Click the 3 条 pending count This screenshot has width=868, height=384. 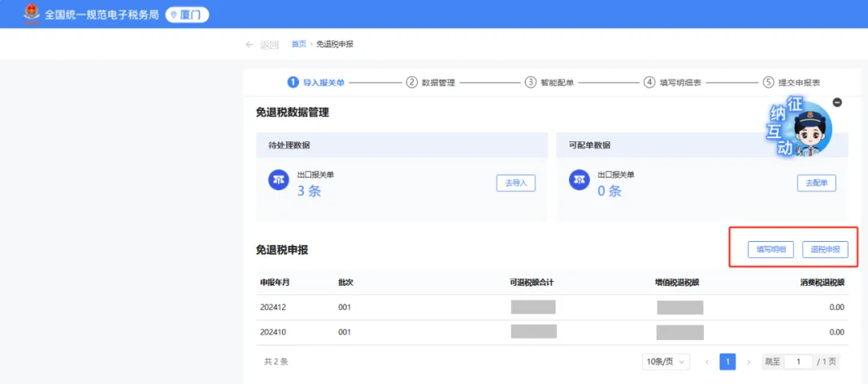[x=309, y=191]
